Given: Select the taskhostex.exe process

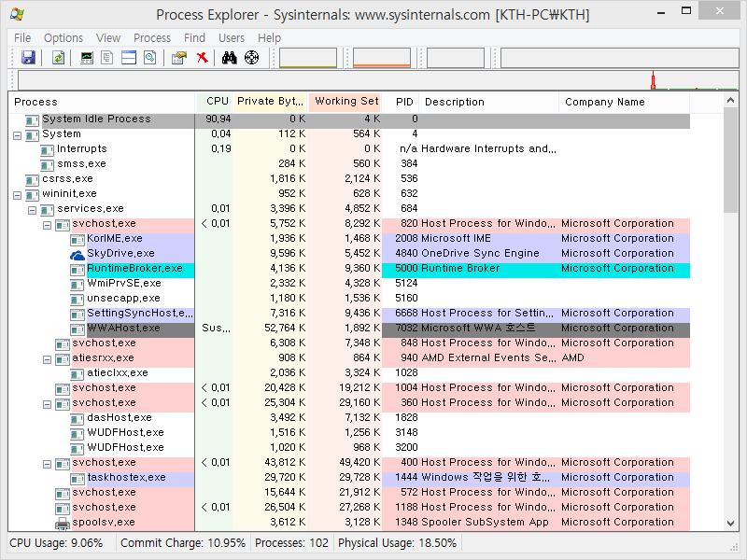Looking at the screenshot, I should point(126,478).
